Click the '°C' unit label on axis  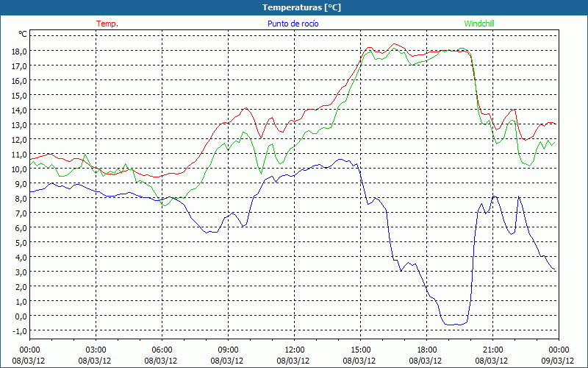23,34
